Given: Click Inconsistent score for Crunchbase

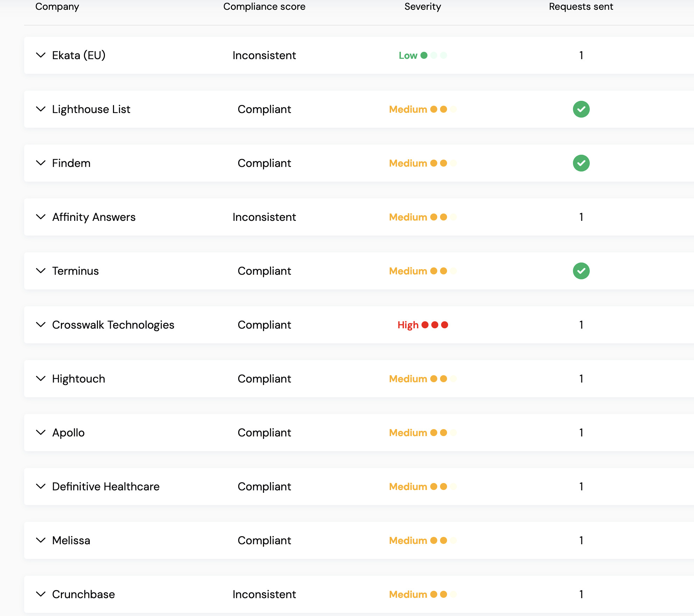Looking at the screenshot, I should (264, 594).
